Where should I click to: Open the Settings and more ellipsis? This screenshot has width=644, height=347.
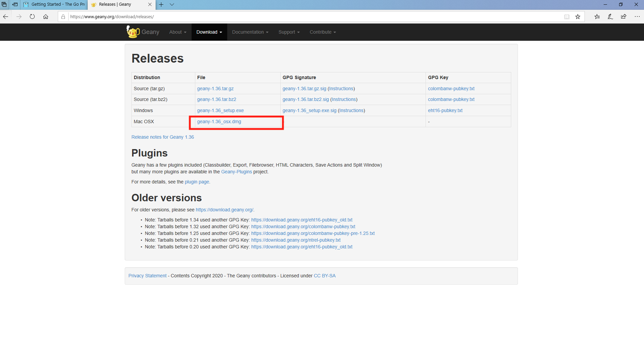tap(637, 16)
